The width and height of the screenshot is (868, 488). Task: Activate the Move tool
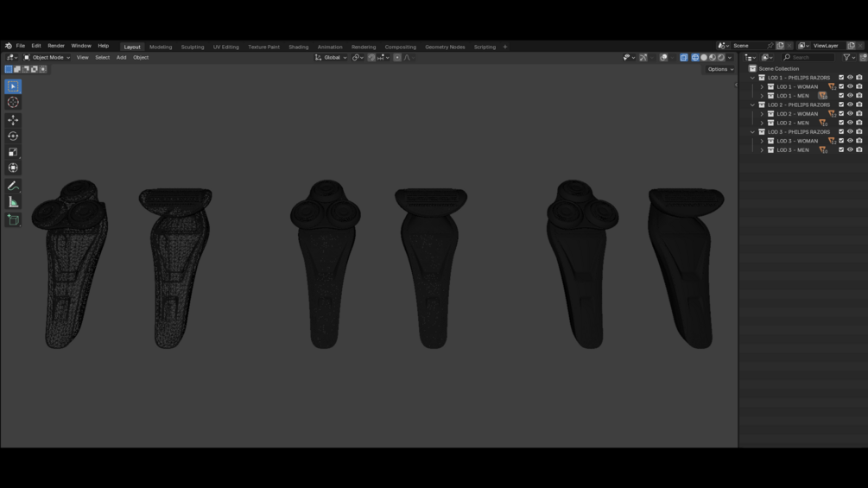(13, 120)
